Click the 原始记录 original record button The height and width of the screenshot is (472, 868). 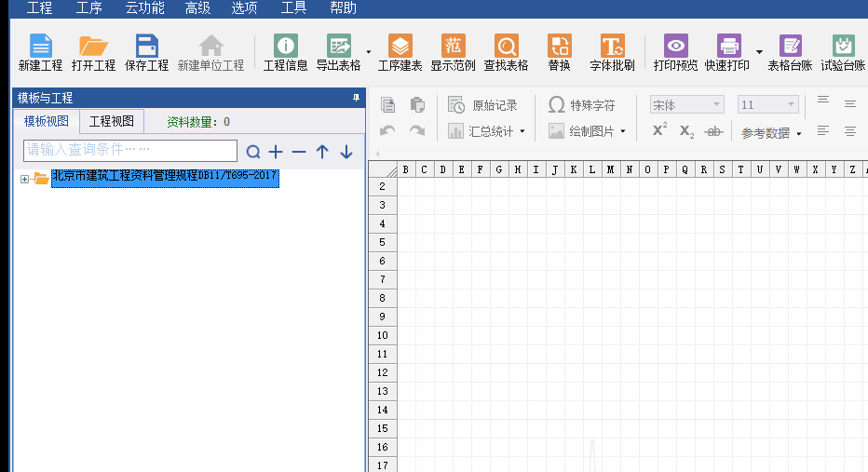pyautogui.click(x=482, y=105)
